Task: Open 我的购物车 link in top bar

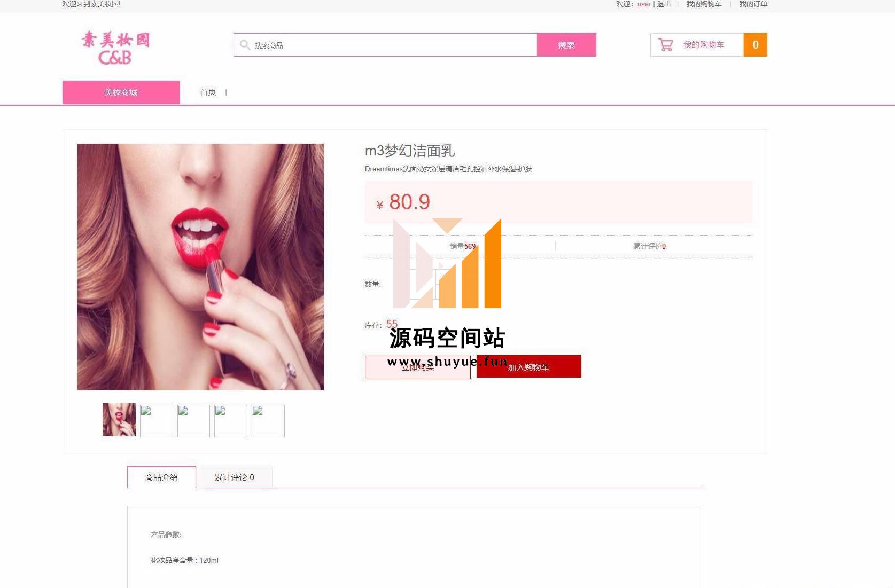Action: tap(704, 4)
